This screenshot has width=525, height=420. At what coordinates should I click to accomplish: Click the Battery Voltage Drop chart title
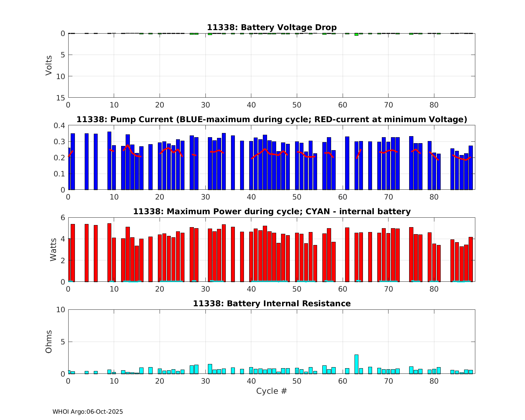(x=272, y=27)
